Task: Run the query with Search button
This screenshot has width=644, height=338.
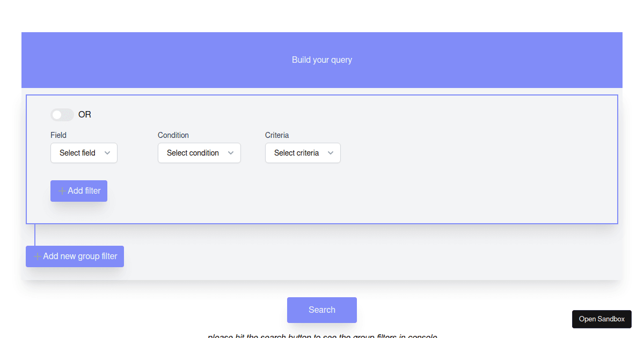Action: tap(322, 310)
